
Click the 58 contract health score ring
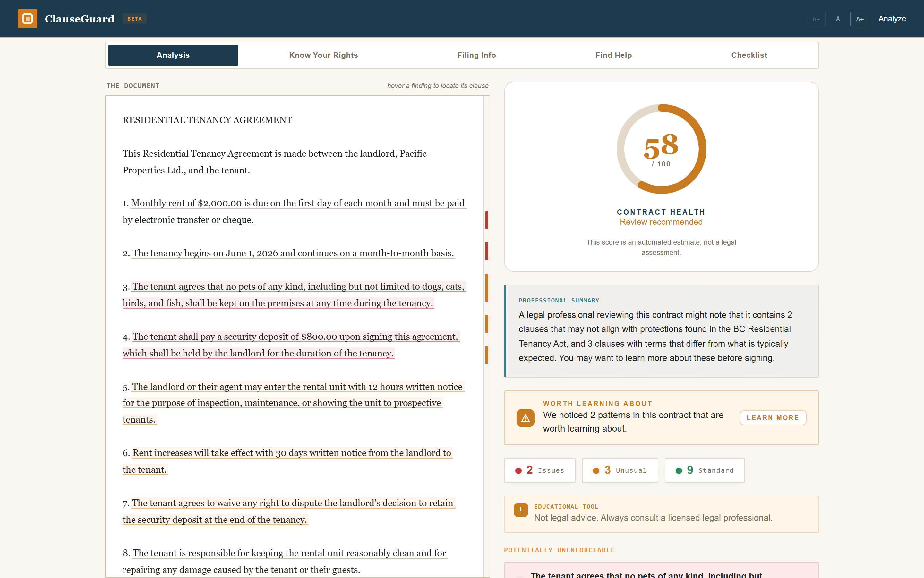(x=661, y=149)
